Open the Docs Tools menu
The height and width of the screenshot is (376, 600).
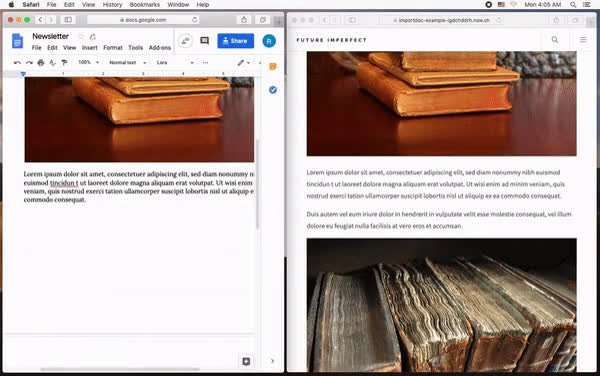tap(135, 48)
